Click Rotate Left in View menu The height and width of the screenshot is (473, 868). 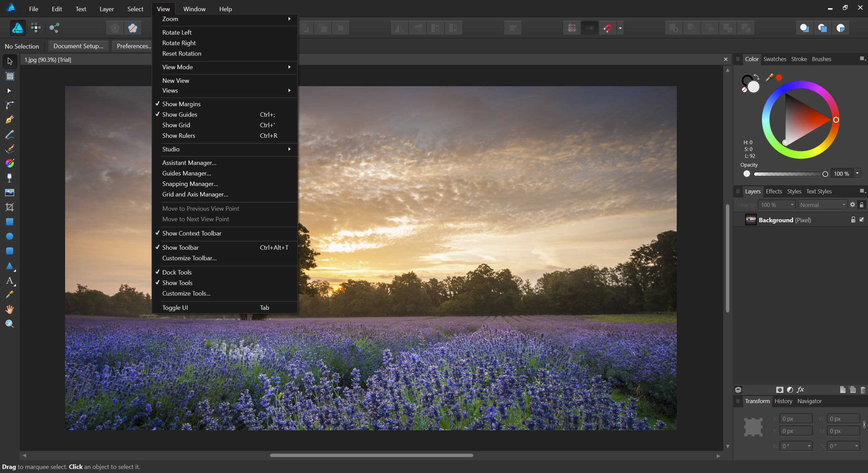point(177,32)
